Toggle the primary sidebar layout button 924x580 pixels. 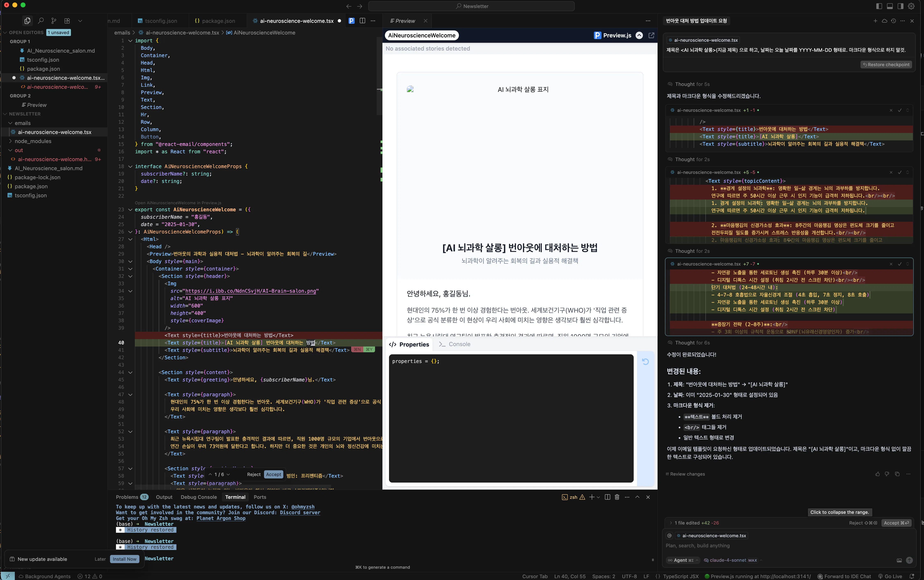pyautogui.click(x=879, y=6)
